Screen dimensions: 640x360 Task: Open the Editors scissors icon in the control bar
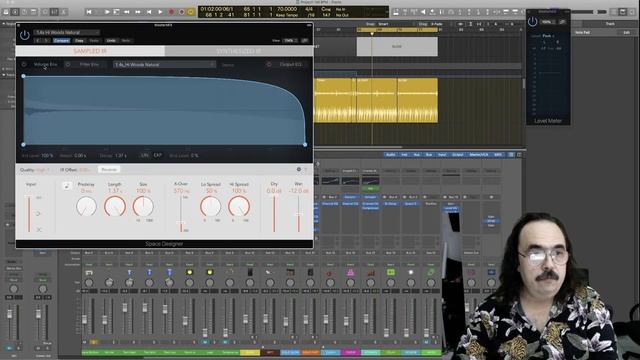(64, 12)
